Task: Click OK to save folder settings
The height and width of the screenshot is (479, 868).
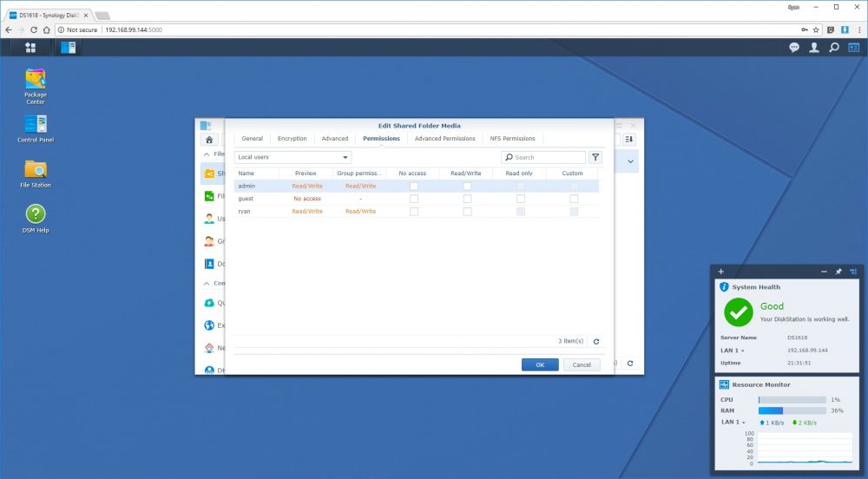Action: 540,364
